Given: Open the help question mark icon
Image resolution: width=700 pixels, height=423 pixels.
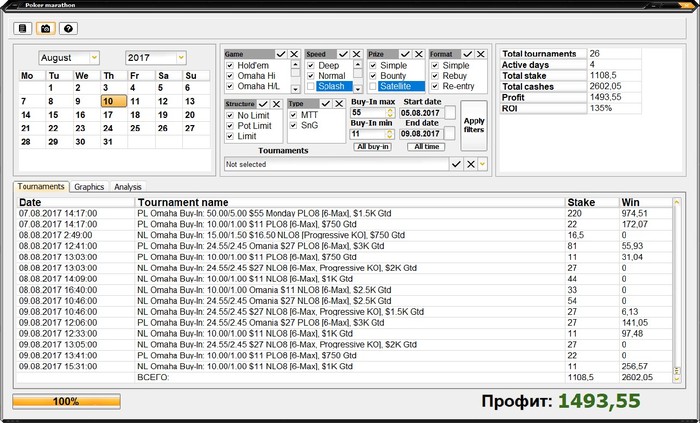Looking at the screenshot, I should (x=68, y=29).
